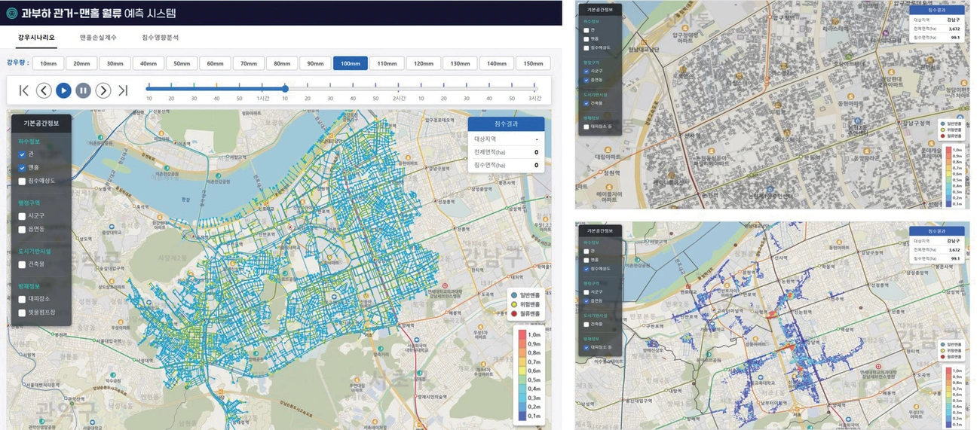Click the 위험맨홀 yellow legend dot
The width and height of the screenshot is (980, 430).
pyautogui.click(x=514, y=303)
